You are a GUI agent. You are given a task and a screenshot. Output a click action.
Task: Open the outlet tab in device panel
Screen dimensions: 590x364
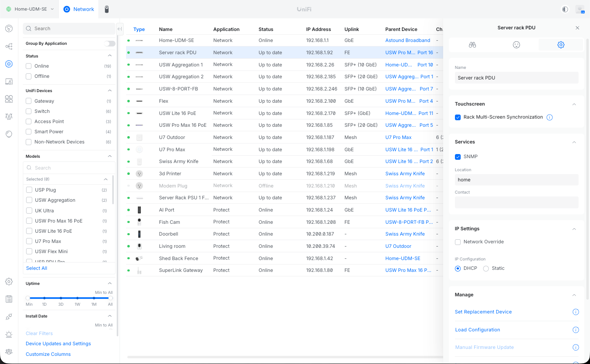pos(517,45)
